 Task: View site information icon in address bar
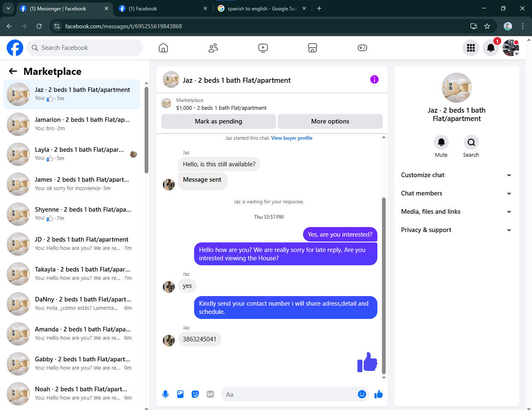pyautogui.click(x=57, y=26)
